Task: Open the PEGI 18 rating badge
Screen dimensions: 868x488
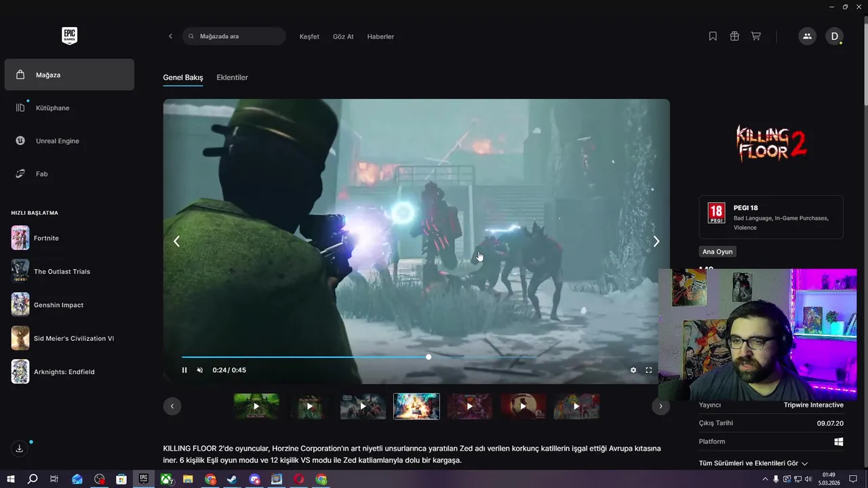Action: (716, 213)
